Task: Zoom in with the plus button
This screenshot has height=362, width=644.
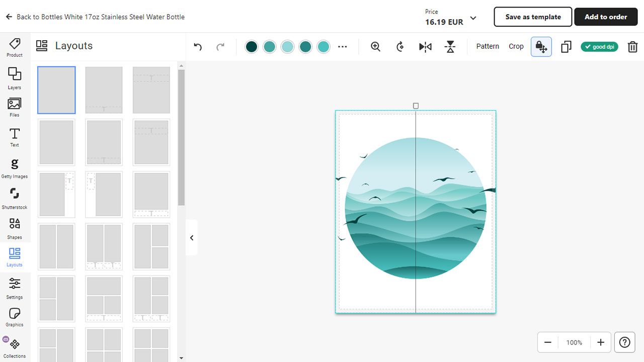Action: coord(601,342)
